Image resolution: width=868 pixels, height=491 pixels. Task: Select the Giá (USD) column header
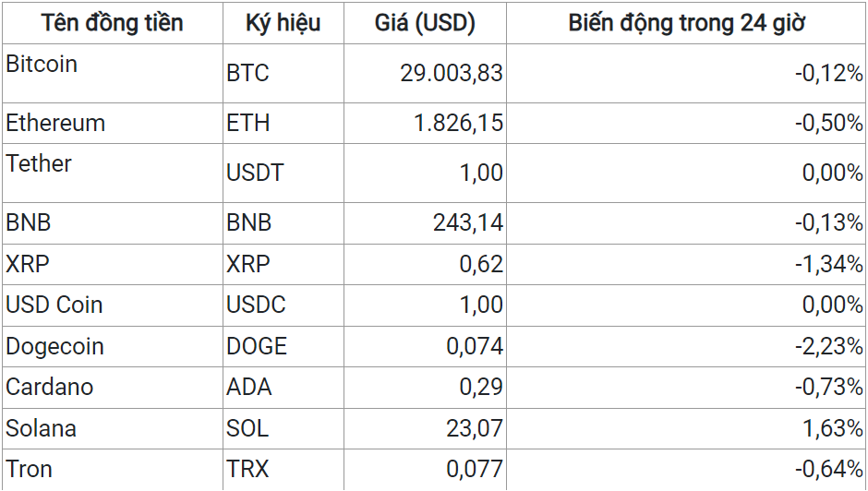[x=425, y=23]
